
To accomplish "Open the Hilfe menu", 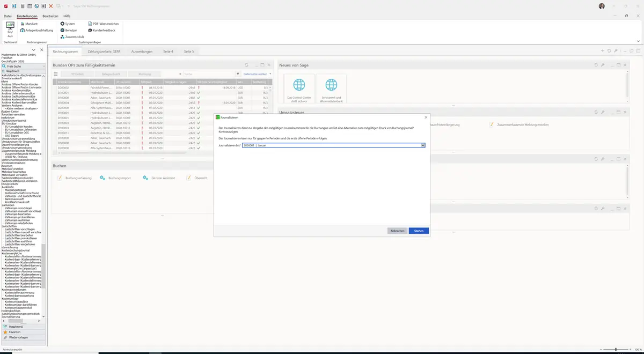I will pos(67,16).
